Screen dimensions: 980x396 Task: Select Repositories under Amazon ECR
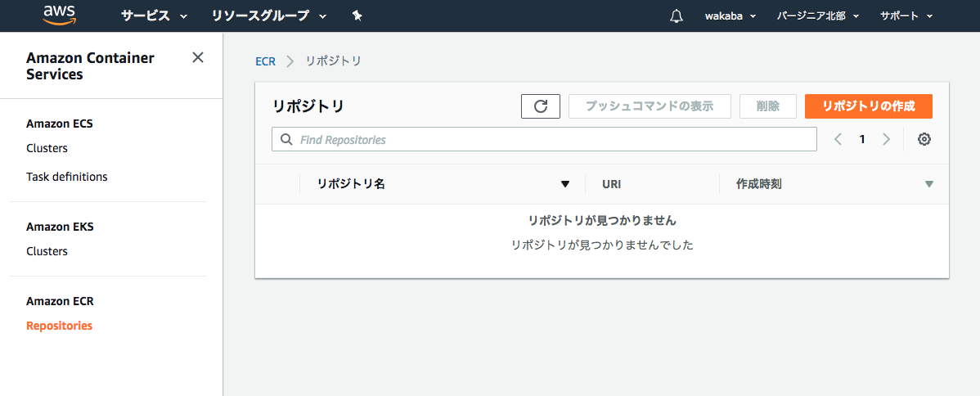(60, 326)
